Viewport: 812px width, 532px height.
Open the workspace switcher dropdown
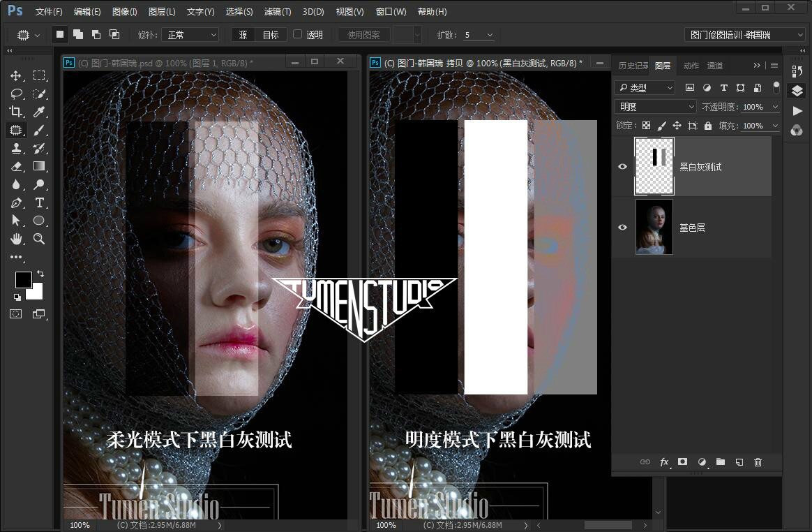[x=745, y=35]
